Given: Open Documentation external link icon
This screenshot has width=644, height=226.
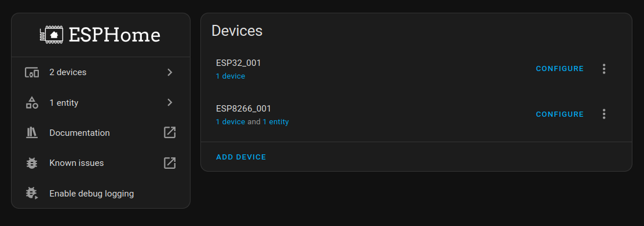Looking at the screenshot, I should tap(170, 132).
